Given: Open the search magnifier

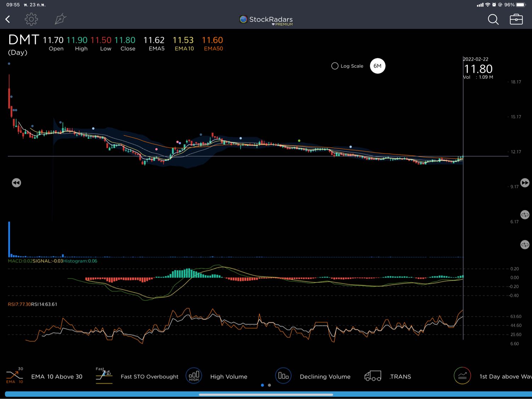Looking at the screenshot, I should 493,19.
